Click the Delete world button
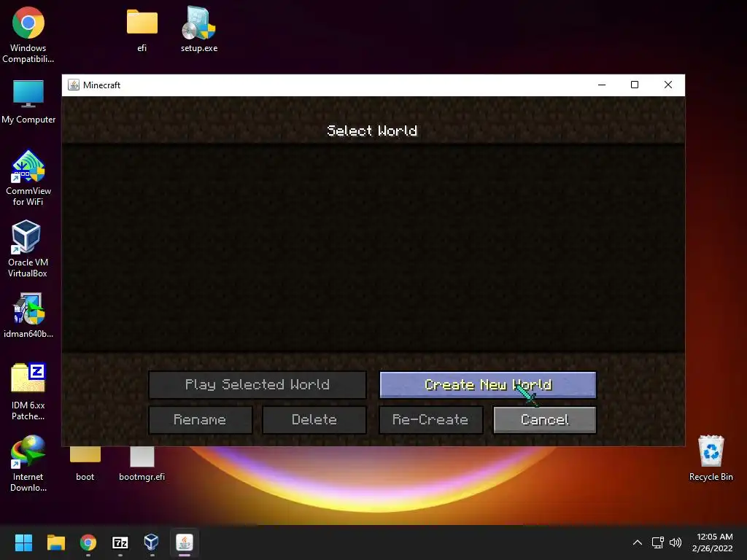Viewport: 747px width, 560px height. [x=314, y=419]
